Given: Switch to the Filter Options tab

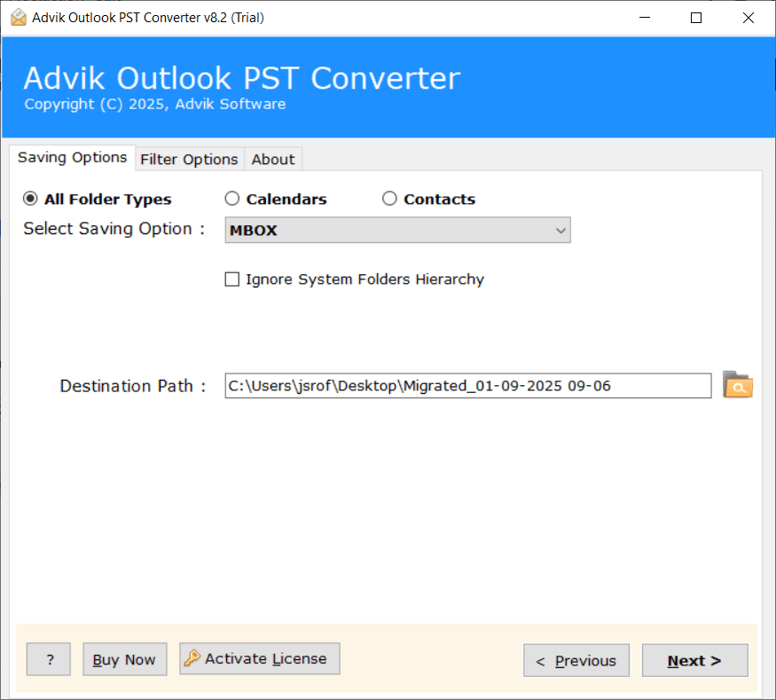Looking at the screenshot, I should 189,160.
